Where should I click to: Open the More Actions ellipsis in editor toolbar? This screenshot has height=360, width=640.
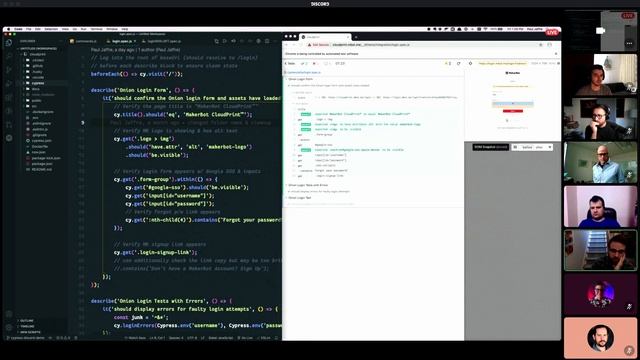click(276, 41)
